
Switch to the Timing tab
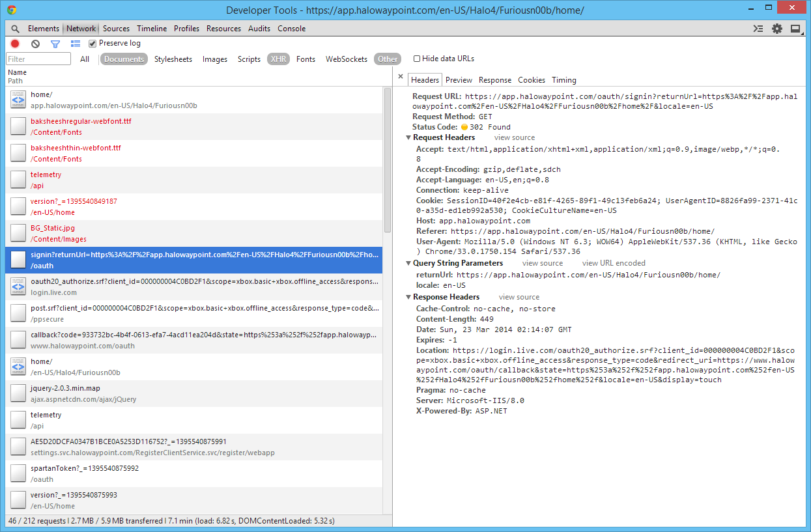point(564,80)
